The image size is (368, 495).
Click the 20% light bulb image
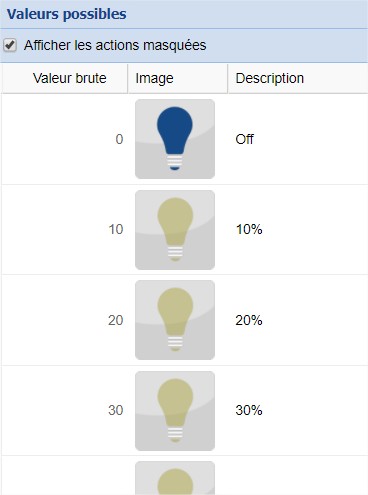[175, 320]
